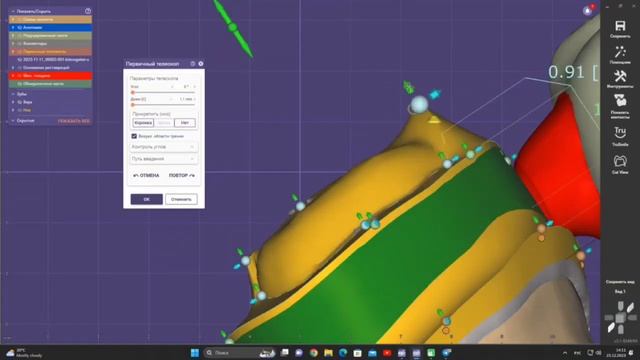Open the 'Путь введения' dropdown

(164, 159)
